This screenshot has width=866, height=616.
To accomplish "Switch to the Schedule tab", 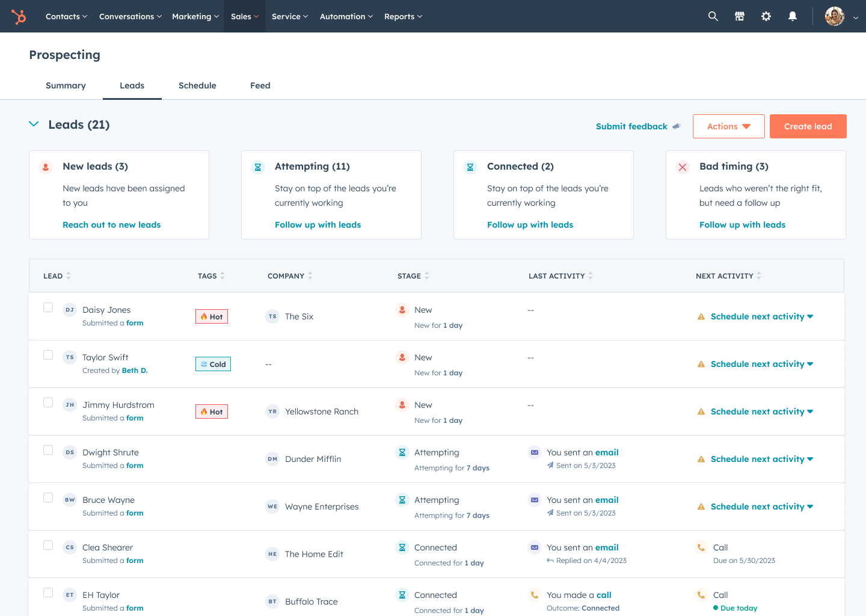I will 197,85.
